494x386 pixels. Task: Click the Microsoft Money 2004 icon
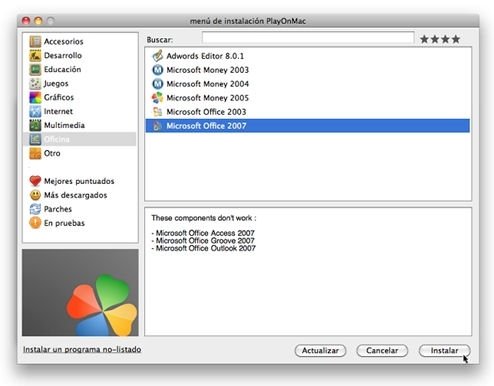tap(157, 84)
